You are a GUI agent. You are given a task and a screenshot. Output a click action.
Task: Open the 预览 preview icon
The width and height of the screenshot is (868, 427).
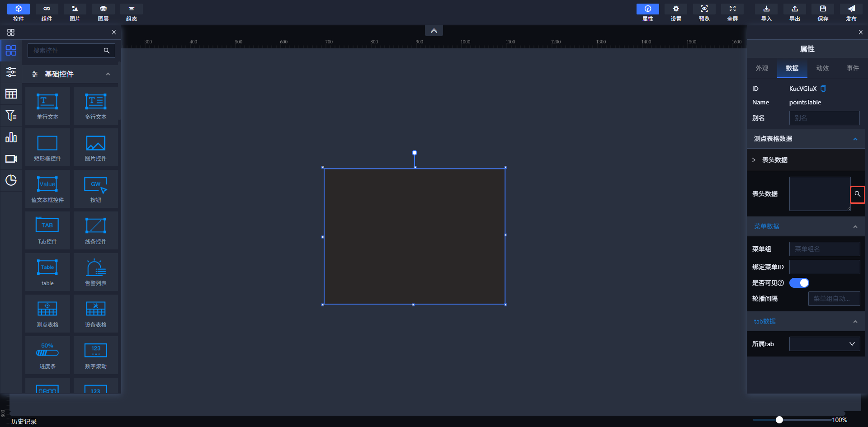(x=704, y=12)
